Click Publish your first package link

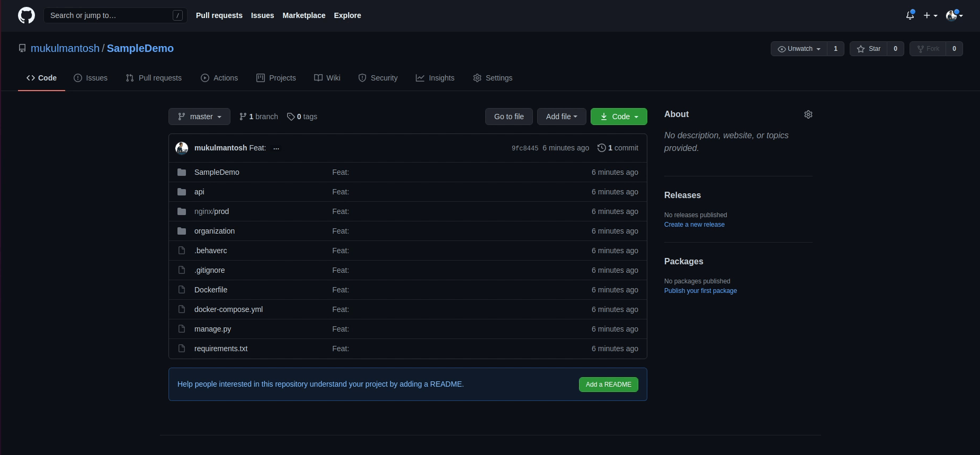[700, 291]
